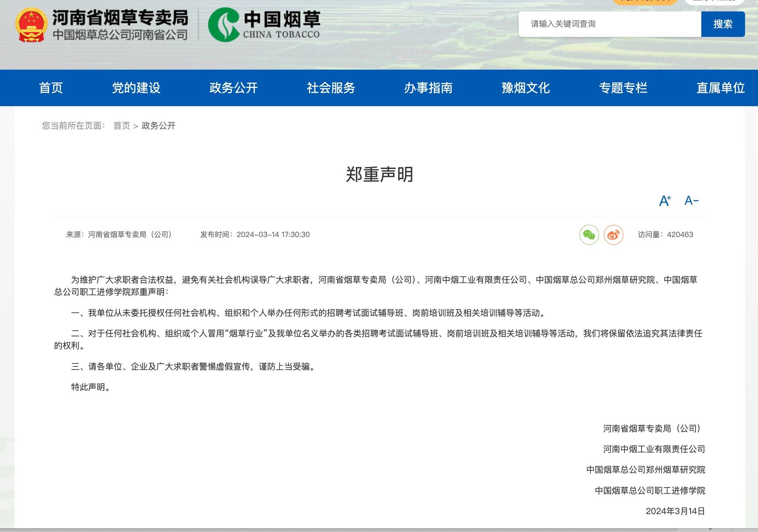Open the 社会服务 navigation menu
Viewport: 758px width, 532px height.
(x=331, y=88)
